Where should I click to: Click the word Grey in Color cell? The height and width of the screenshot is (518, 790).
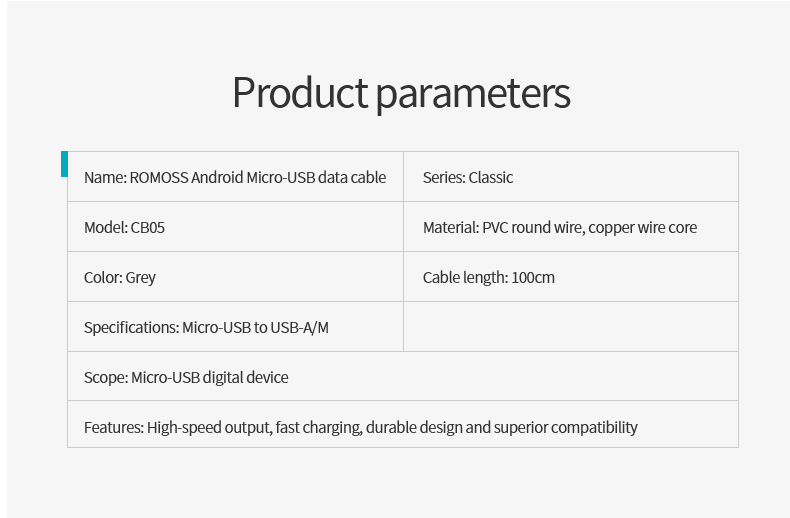(141, 278)
